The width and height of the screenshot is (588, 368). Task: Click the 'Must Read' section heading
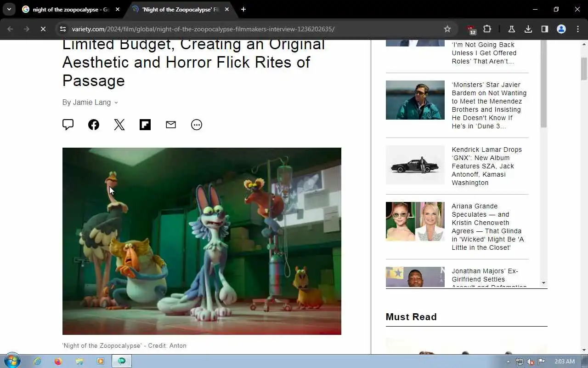coord(411,317)
